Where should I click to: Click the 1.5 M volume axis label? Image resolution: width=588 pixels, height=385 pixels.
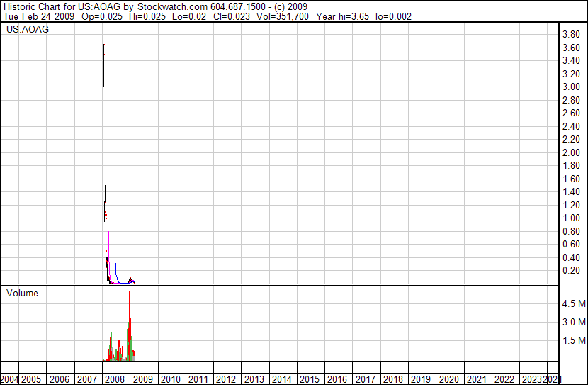point(573,341)
